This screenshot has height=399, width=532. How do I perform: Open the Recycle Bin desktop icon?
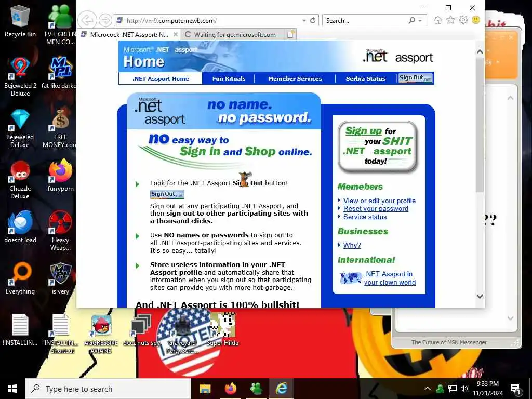click(20, 21)
